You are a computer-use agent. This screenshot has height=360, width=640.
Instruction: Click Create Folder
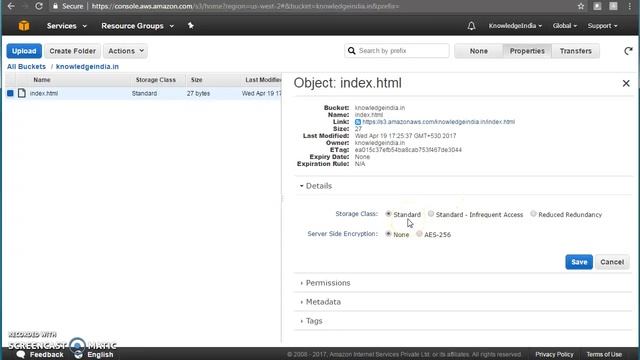[72, 51]
